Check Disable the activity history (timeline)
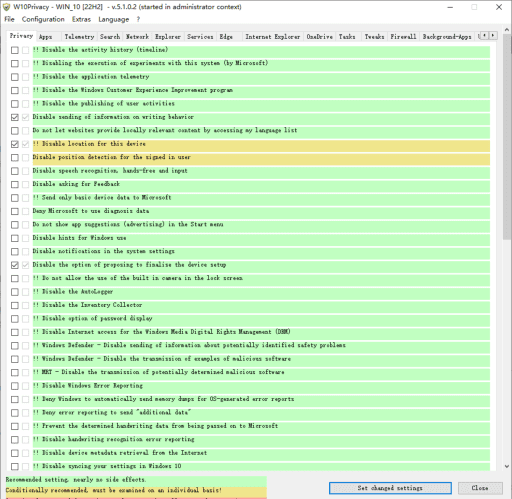 14,50
